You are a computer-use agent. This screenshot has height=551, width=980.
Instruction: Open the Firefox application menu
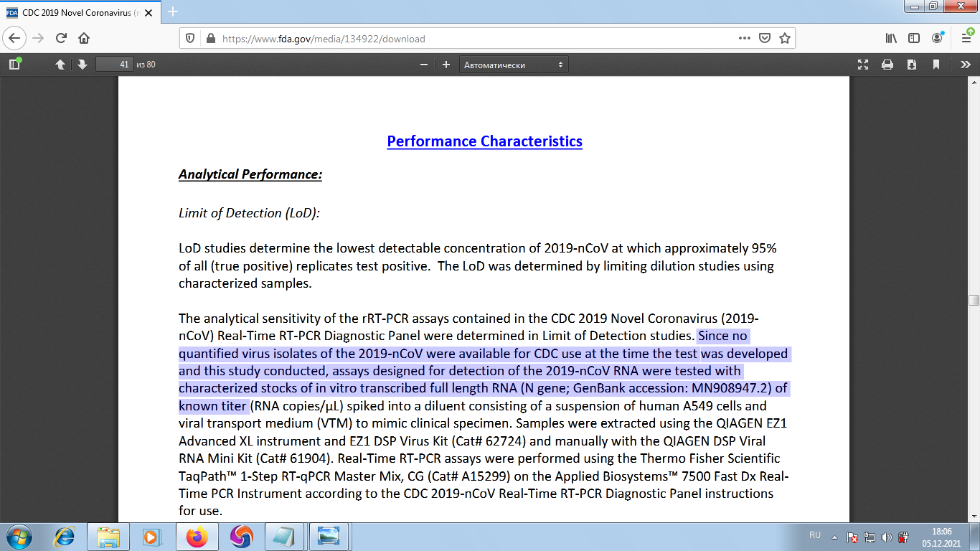tap(966, 39)
